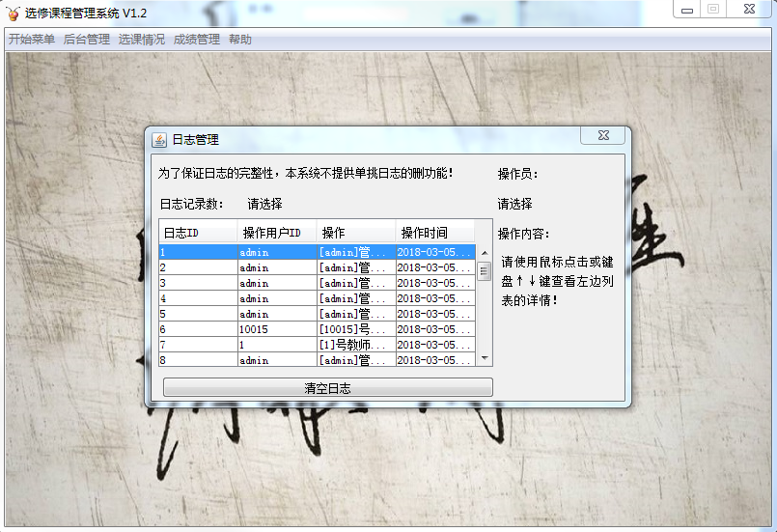Click the app icon beside 选修课程管理系统 title
Viewport: 777px width, 532px height.
[13, 13]
